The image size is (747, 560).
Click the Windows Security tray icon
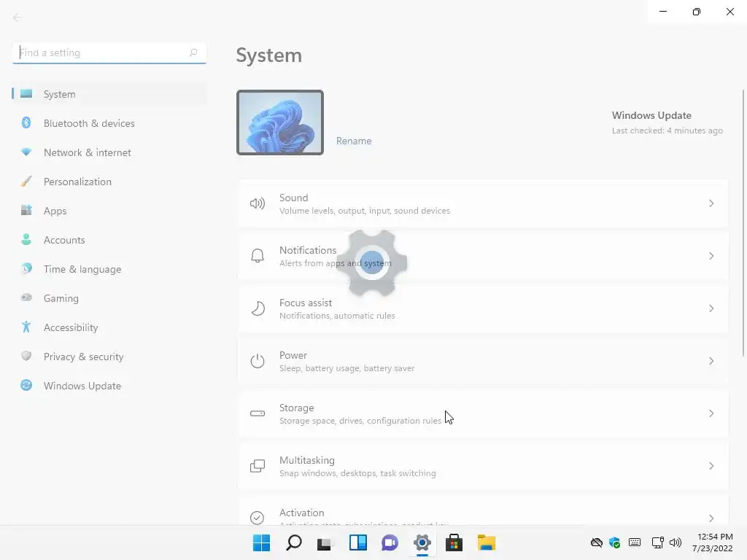coord(614,542)
